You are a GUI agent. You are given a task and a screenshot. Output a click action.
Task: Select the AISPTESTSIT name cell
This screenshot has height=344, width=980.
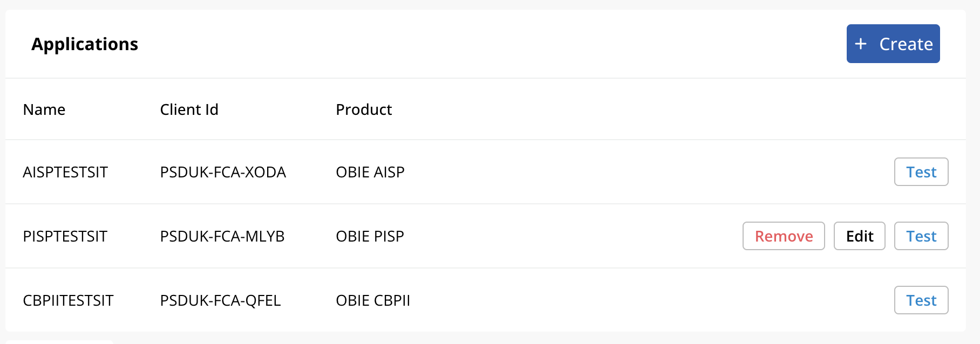click(x=65, y=172)
